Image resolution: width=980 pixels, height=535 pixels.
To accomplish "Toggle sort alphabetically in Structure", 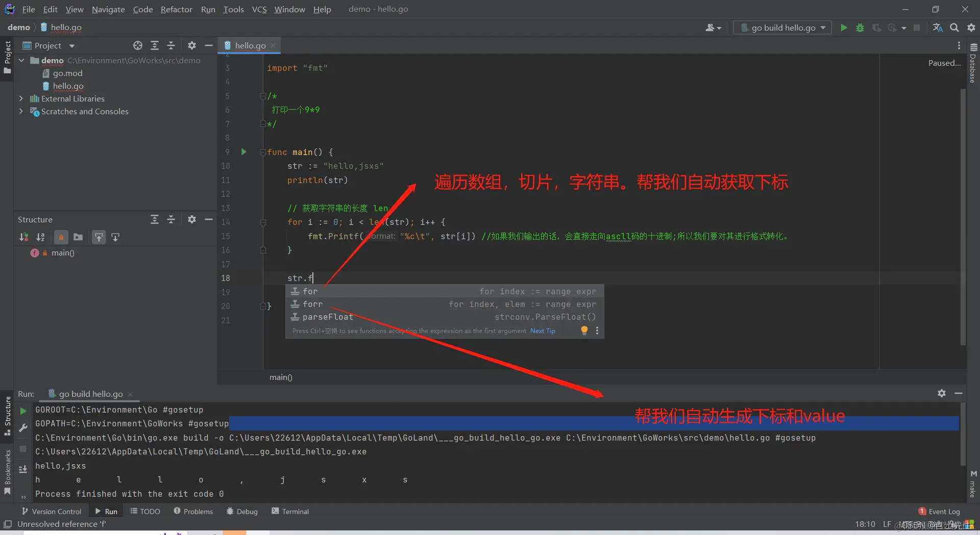I will pos(40,237).
